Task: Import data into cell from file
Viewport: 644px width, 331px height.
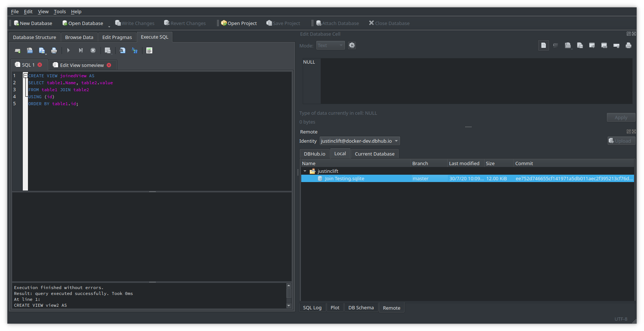Action: (x=567, y=45)
